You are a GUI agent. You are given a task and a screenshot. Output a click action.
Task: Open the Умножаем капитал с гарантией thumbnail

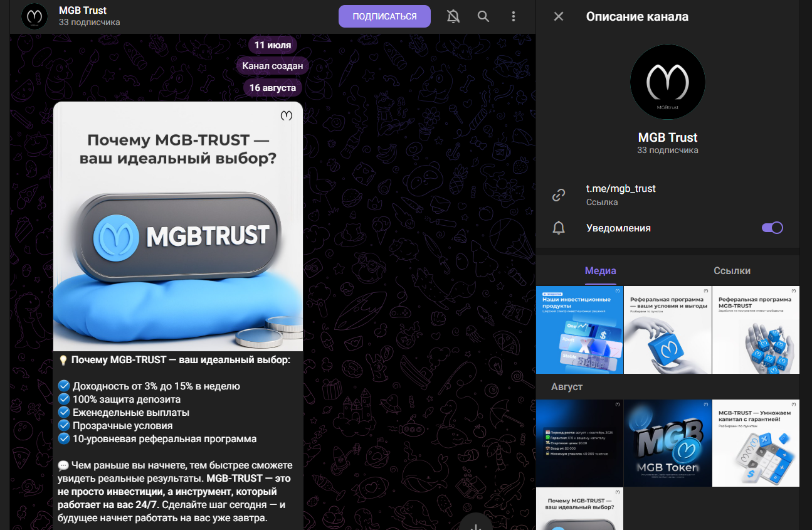click(756, 443)
